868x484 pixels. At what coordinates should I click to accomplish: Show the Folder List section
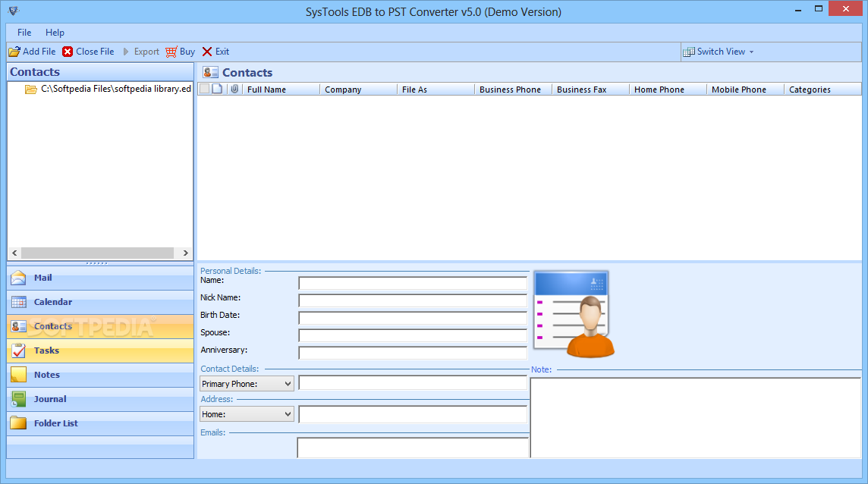pyautogui.click(x=100, y=423)
